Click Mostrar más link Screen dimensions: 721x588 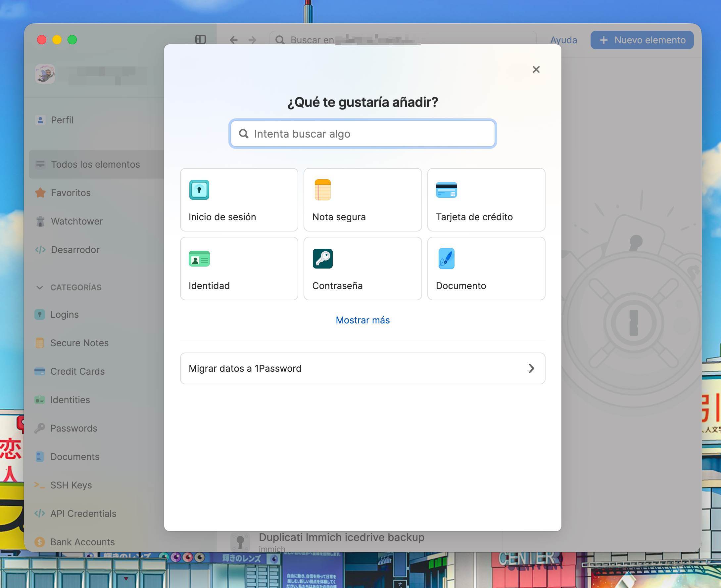point(362,320)
